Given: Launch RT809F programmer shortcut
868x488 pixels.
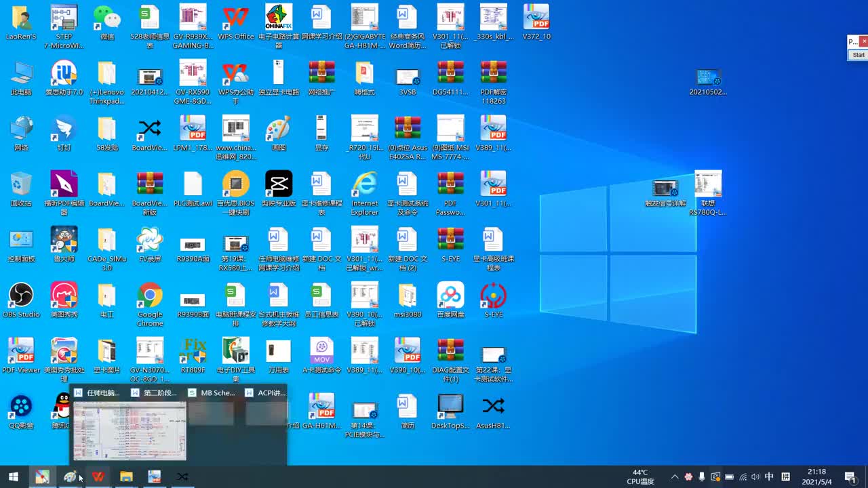Looking at the screenshot, I should pyautogui.click(x=193, y=357).
